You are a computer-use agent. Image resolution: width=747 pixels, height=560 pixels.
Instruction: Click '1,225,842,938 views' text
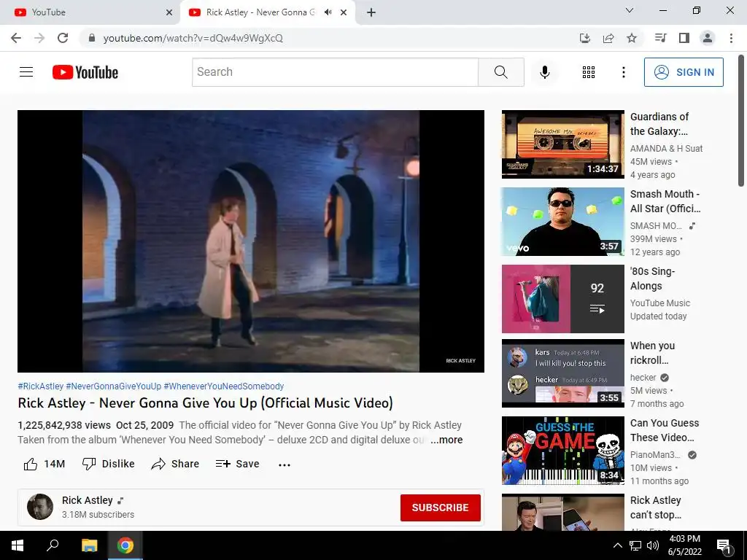[x=64, y=425]
